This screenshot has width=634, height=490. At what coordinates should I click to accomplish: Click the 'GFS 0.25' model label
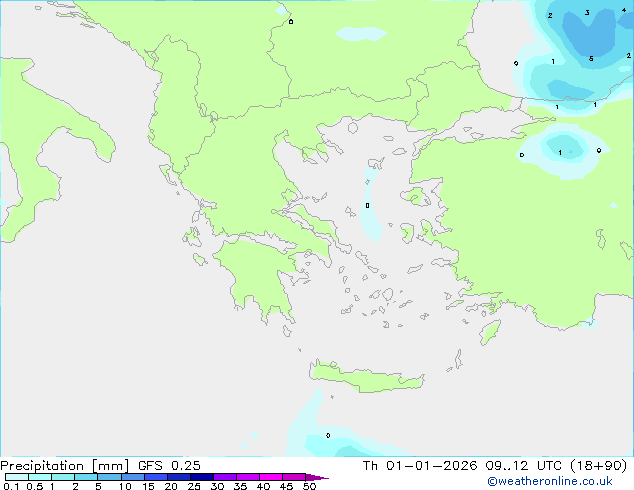click(169, 466)
